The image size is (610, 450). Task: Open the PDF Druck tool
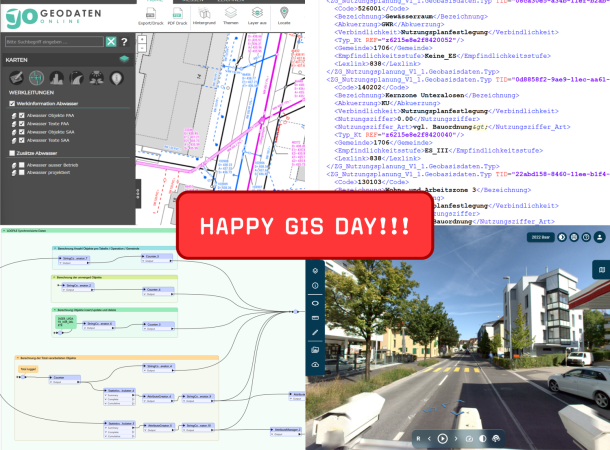tap(178, 13)
